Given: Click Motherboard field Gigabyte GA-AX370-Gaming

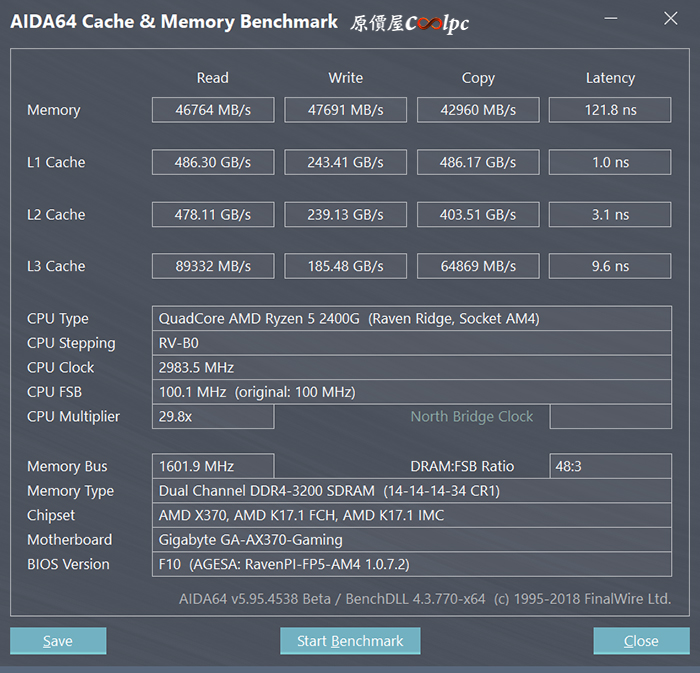Looking at the screenshot, I should click(412, 540).
